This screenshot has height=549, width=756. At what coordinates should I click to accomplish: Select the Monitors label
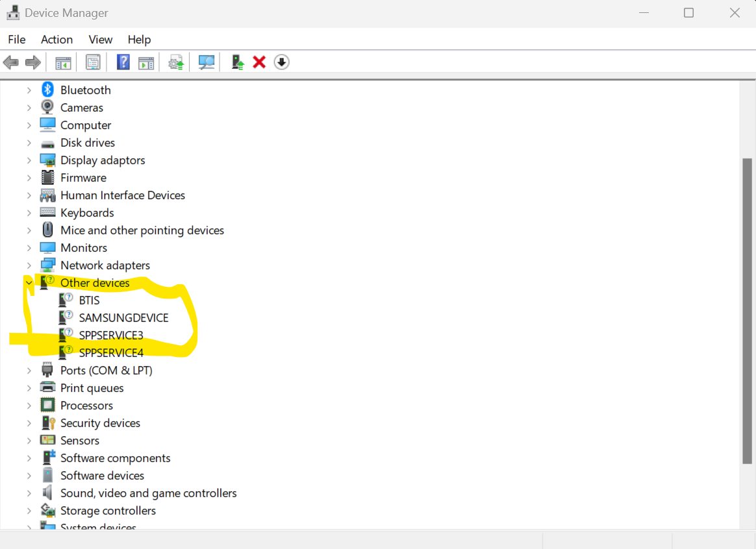pyautogui.click(x=84, y=247)
